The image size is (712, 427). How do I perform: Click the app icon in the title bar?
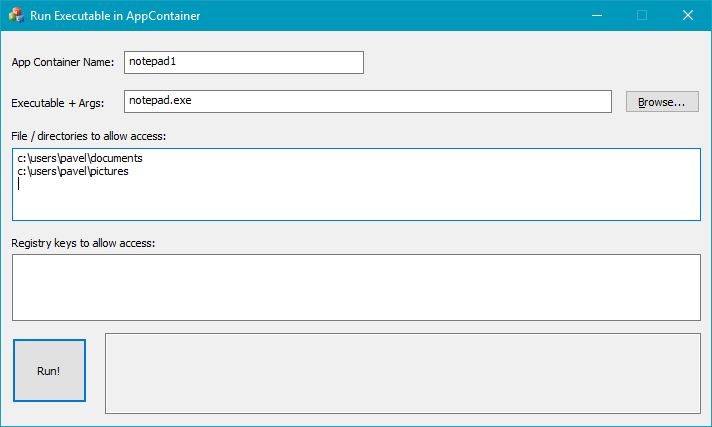(16, 15)
